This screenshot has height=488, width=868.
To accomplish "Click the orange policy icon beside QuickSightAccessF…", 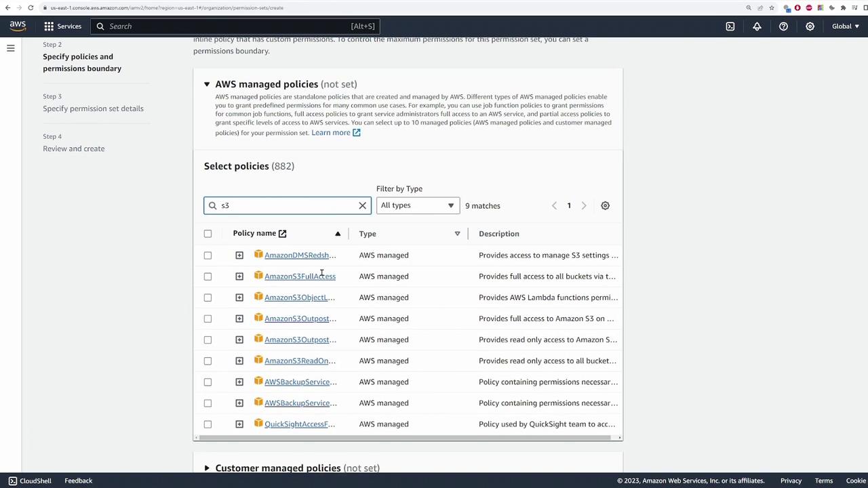I will tap(258, 423).
